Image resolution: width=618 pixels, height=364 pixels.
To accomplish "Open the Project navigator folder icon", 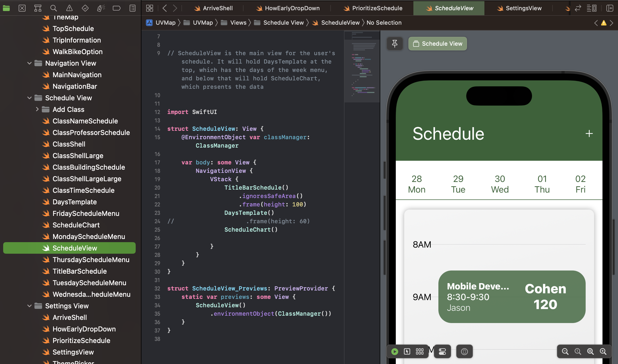I will 6,8.
